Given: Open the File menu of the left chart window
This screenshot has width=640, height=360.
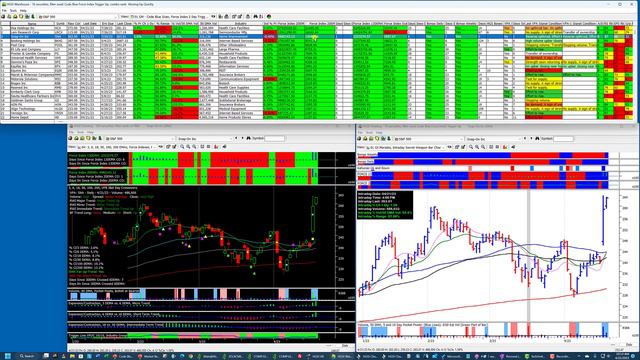Looking at the screenshot, I should point(71,132).
